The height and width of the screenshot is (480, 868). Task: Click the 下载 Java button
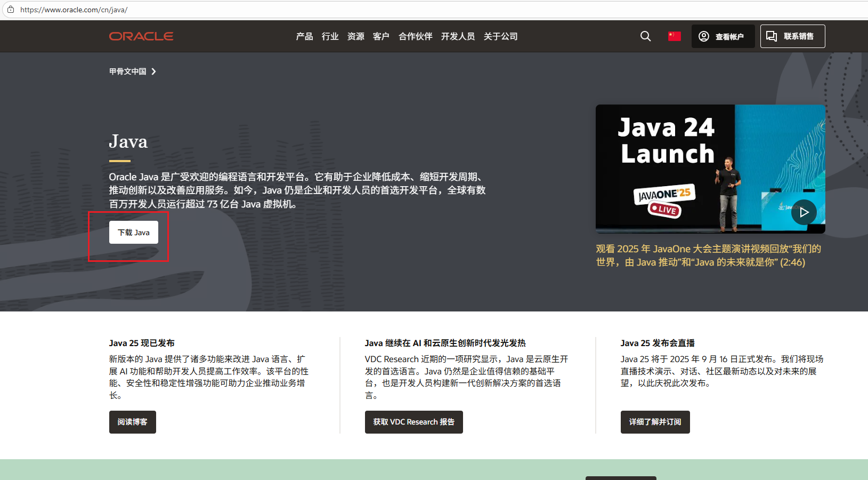click(x=133, y=232)
